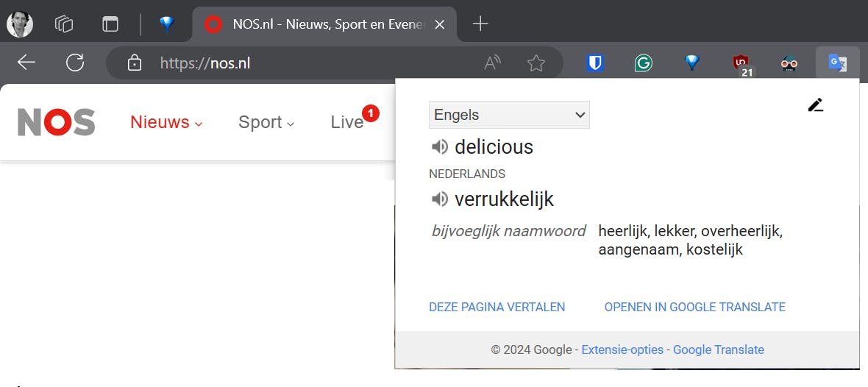Viewport: 868px width, 387px height.
Task: Play pronunciation of the word delicious
Action: pyautogui.click(x=439, y=147)
